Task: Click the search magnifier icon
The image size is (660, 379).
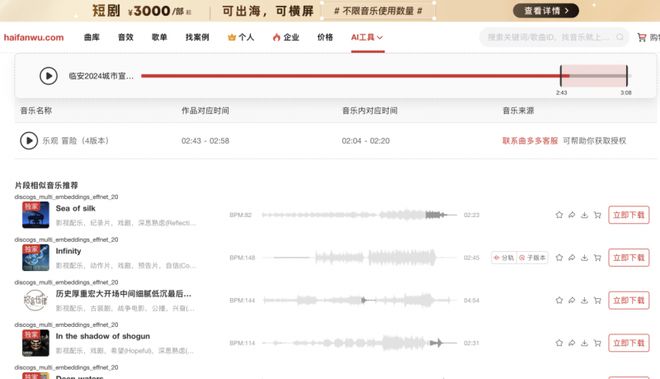Action: [x=620, y=37]
